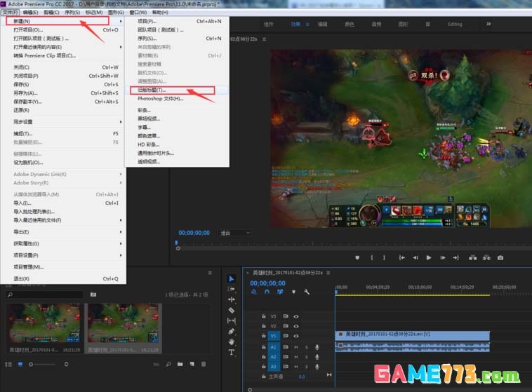Click program monitor scrub bar playhead

(176, 243)
